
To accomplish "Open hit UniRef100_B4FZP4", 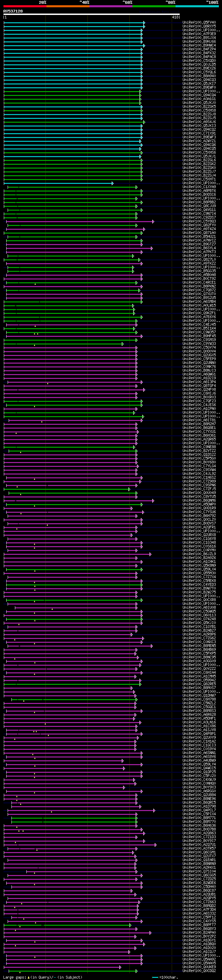I will pos(199,49).
